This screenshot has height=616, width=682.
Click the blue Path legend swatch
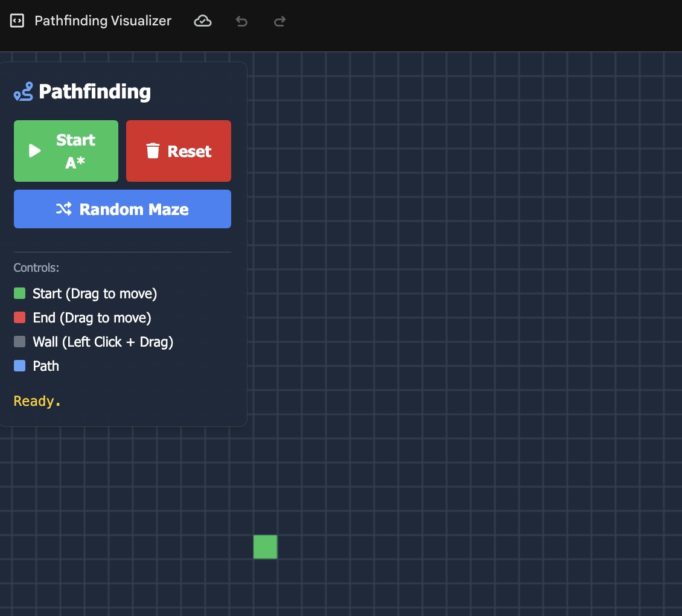[x=19, y=366]
